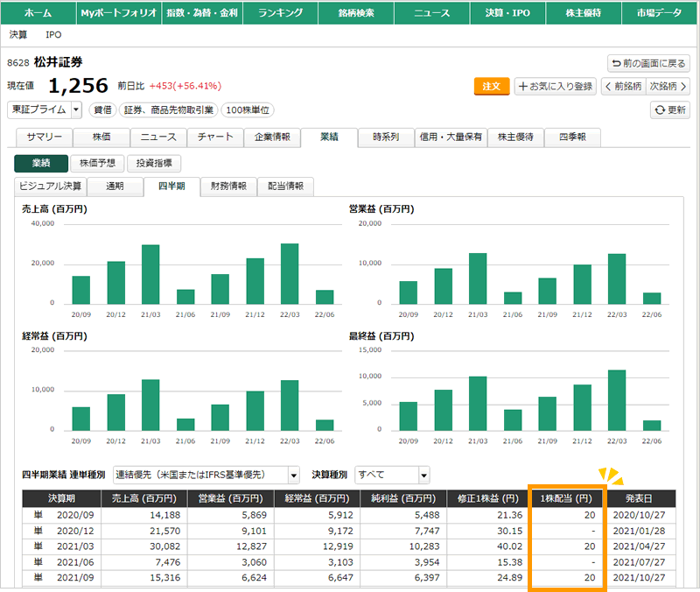Click the 発表日 column header

click(639, 498)
